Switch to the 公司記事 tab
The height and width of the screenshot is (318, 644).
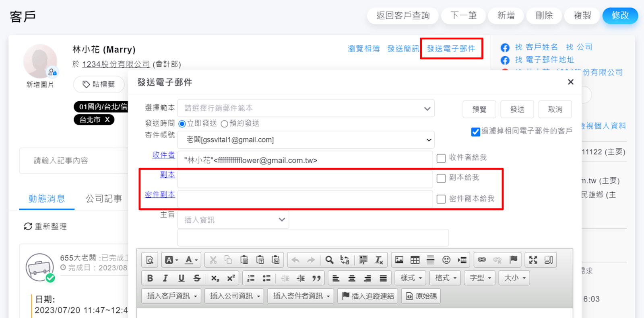(103, 199)
